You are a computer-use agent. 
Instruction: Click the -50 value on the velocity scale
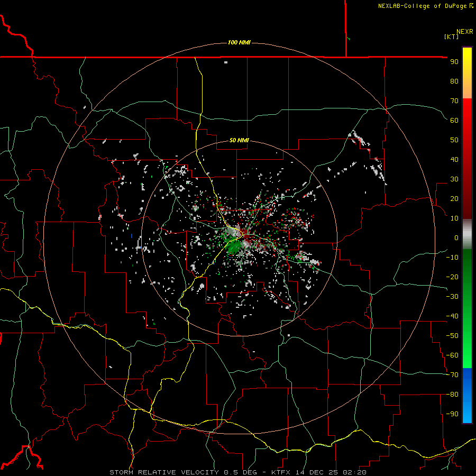(452, 336)
